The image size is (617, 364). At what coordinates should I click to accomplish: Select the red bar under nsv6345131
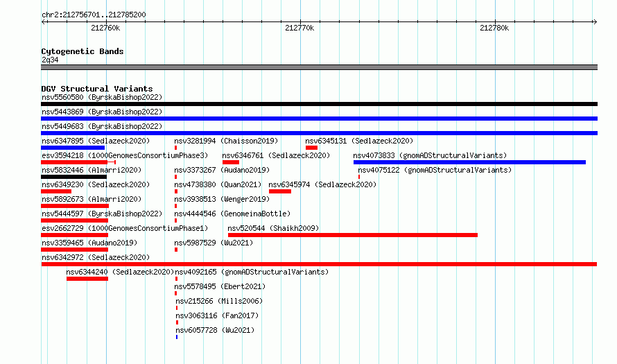click(x=312, y=148)
